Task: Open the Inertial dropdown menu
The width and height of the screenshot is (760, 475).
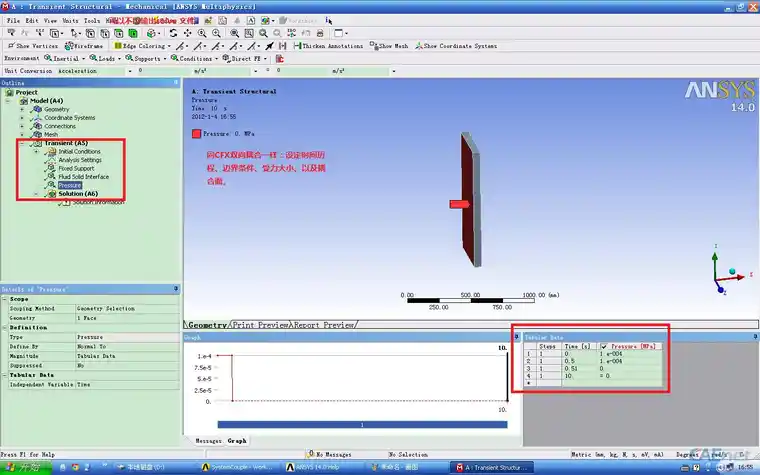Action: pyautogui.click(x=64, y=58)
